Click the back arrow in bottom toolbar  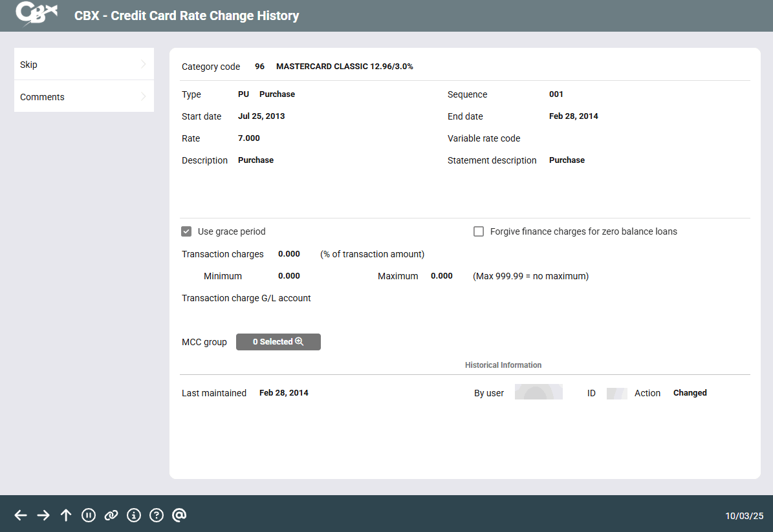click(21, 515)
